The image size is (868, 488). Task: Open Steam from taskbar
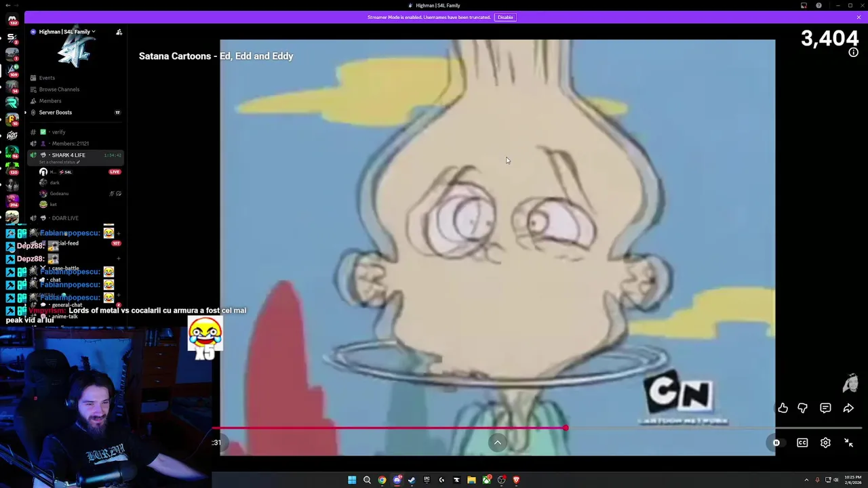(412, 480)
